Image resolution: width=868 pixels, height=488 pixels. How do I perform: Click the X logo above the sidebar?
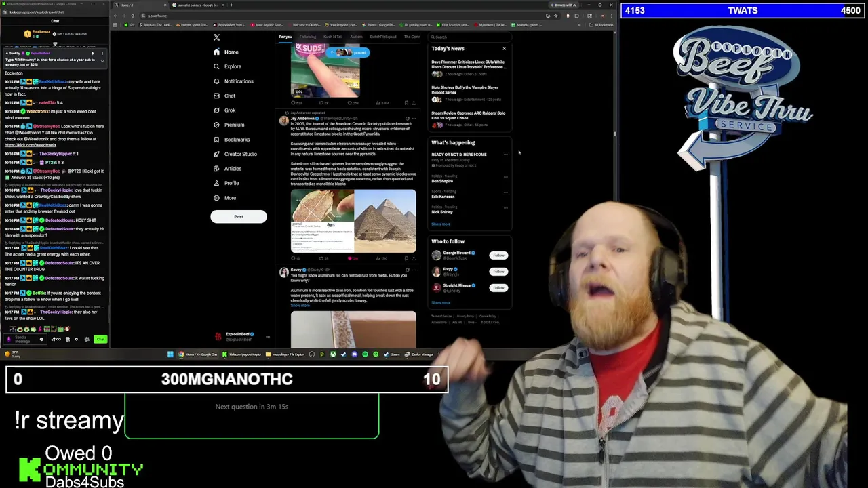point(216,37)
